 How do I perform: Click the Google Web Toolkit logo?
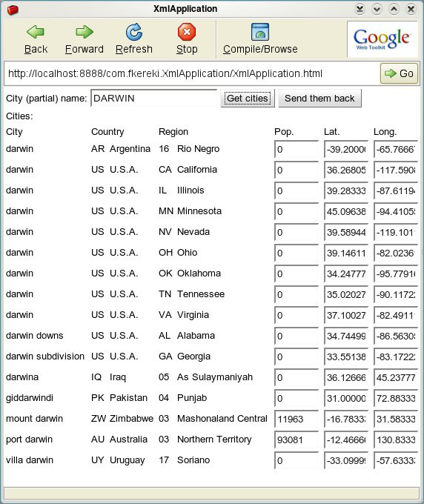click(382, 39)
